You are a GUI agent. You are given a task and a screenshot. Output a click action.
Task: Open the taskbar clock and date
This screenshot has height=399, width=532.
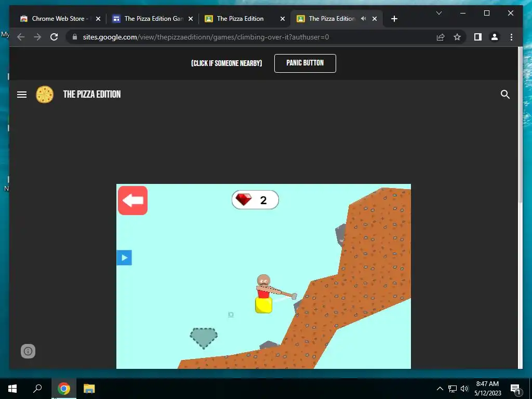pyautogui.click(x=487, y=389)
